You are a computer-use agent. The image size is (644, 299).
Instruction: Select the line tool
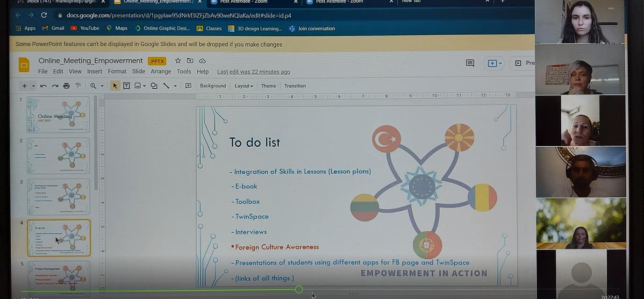pyautogui.click(x=166, y=86)
